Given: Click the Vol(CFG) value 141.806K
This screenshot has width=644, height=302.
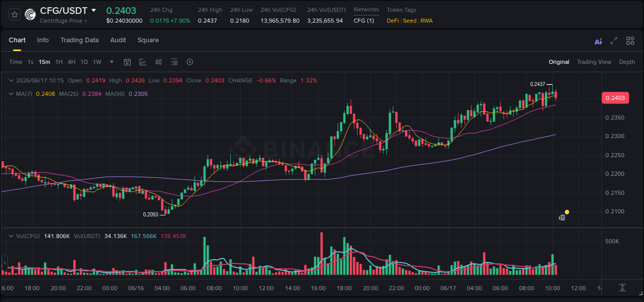Looking at the screenshot, I should point(56,236).
